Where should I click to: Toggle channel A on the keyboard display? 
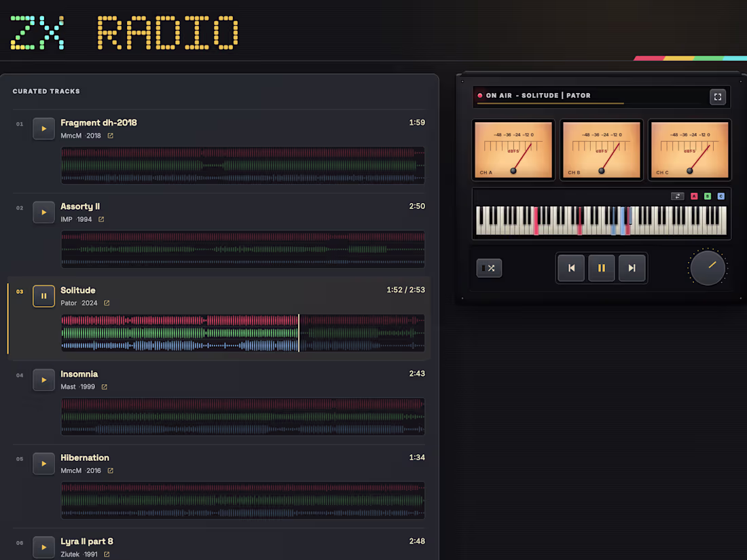pyautogui.click(x=694, y=196)
